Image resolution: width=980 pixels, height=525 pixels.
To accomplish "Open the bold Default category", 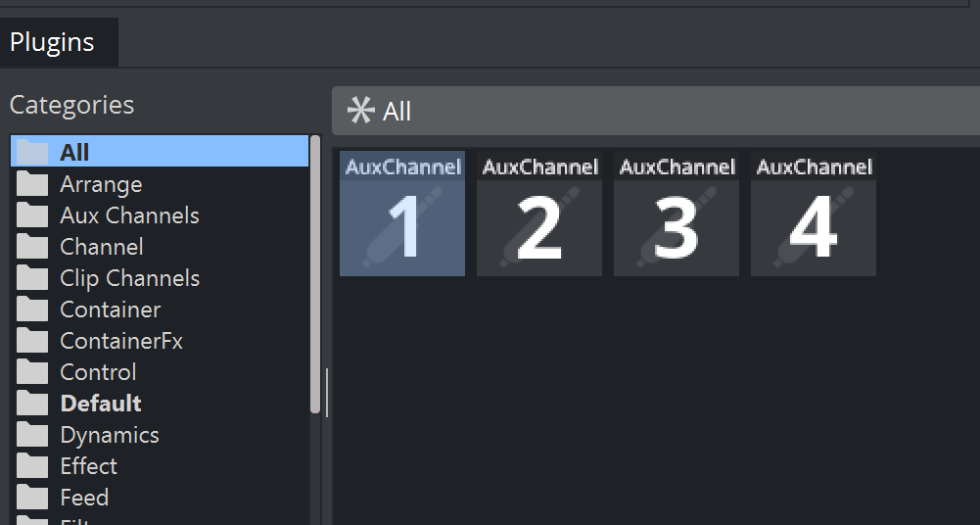I will [100, 404].
